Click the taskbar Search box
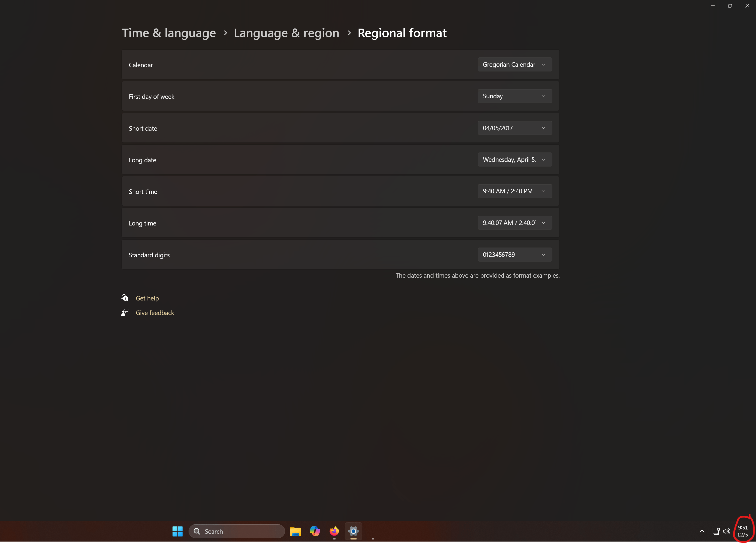Viewport: 756px width, 543px height. tap(237, 531)
